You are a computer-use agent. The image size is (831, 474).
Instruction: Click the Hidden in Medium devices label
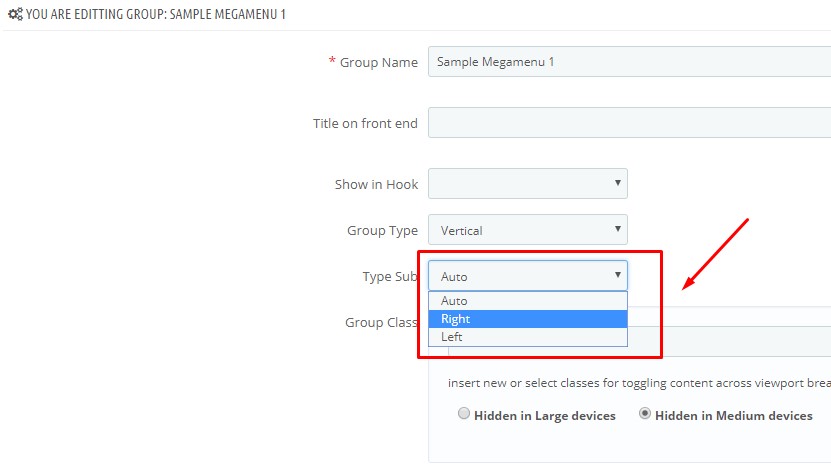pos(733,416)
